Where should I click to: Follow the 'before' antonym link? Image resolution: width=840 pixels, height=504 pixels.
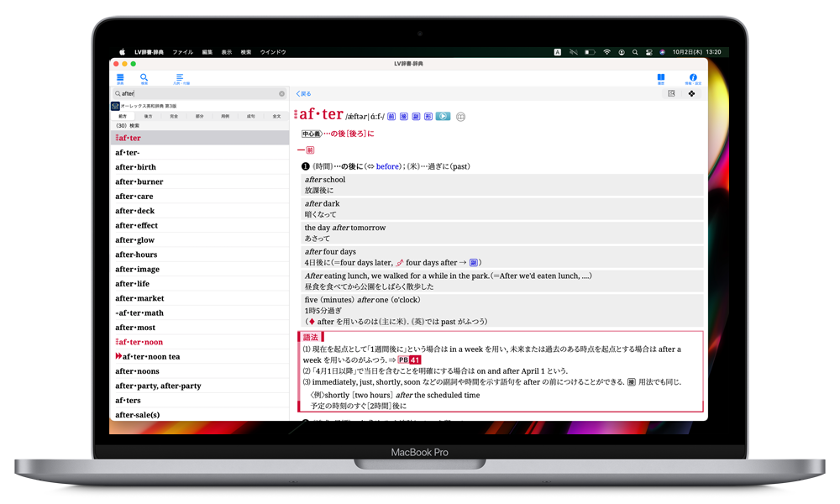(388, 166)
